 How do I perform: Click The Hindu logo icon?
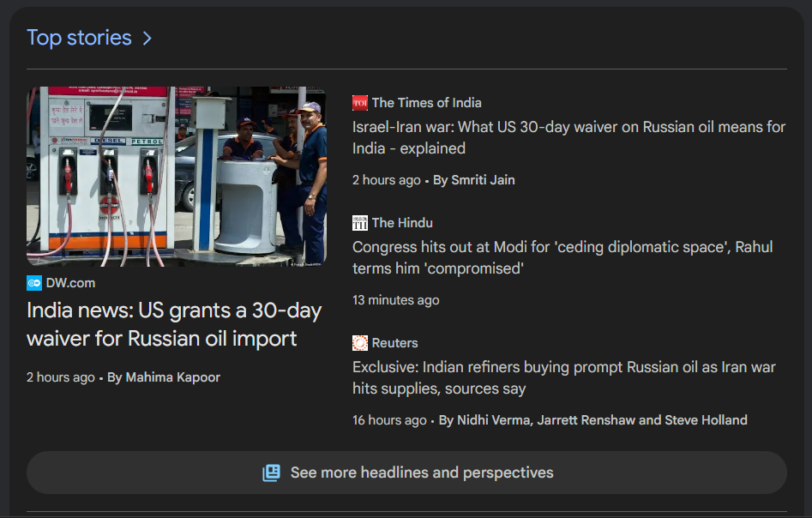click(360, 223)
